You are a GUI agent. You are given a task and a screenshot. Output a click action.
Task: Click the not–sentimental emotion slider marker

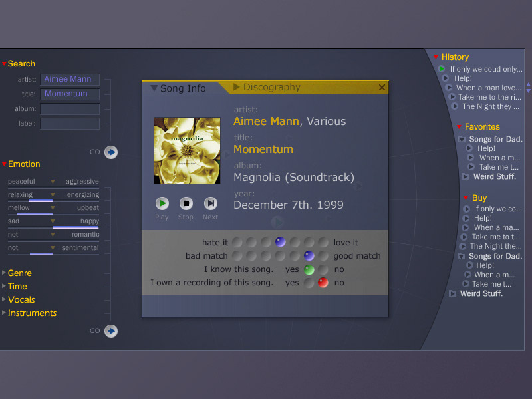(53, 247)
